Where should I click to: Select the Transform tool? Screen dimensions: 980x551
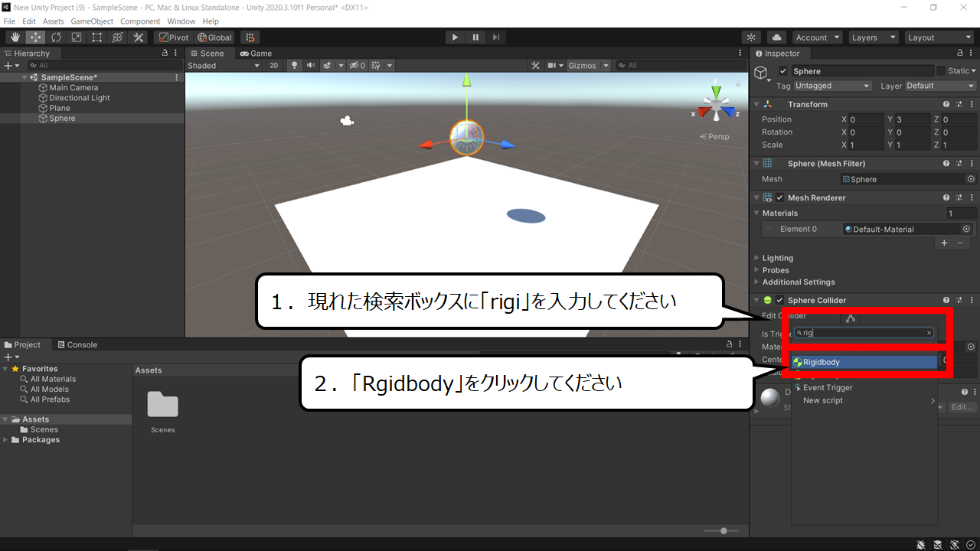118,37
